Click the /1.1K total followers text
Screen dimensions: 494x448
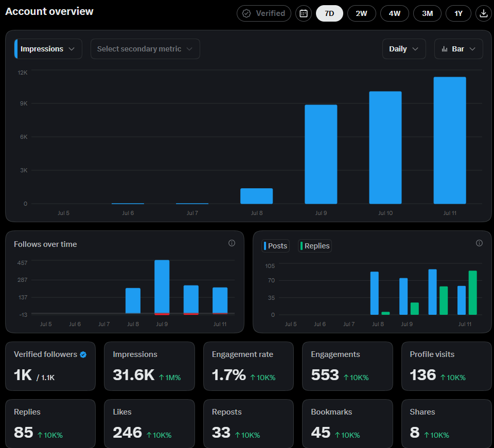tap(46, 378)
